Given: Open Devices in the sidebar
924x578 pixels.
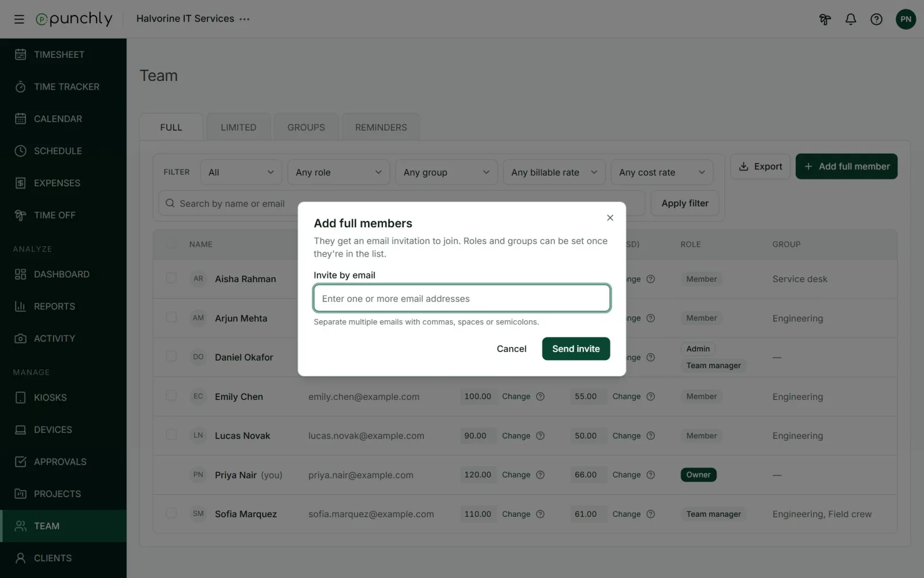Looking at the screenshot, I should 64,429.
